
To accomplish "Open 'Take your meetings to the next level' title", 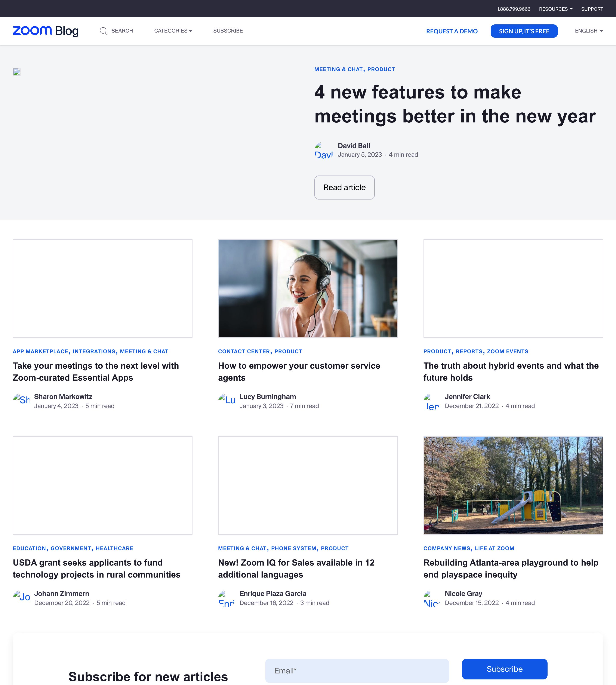I will point(96,372).
